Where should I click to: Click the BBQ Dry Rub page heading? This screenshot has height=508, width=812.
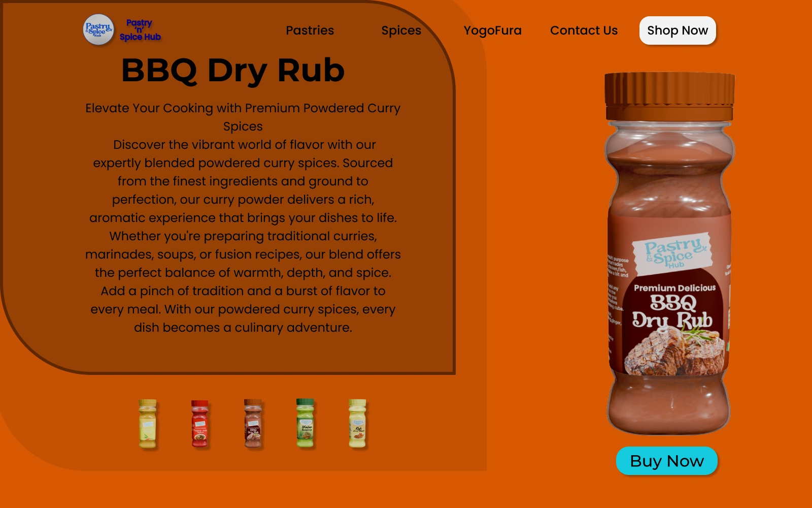[x=233, y=70]
